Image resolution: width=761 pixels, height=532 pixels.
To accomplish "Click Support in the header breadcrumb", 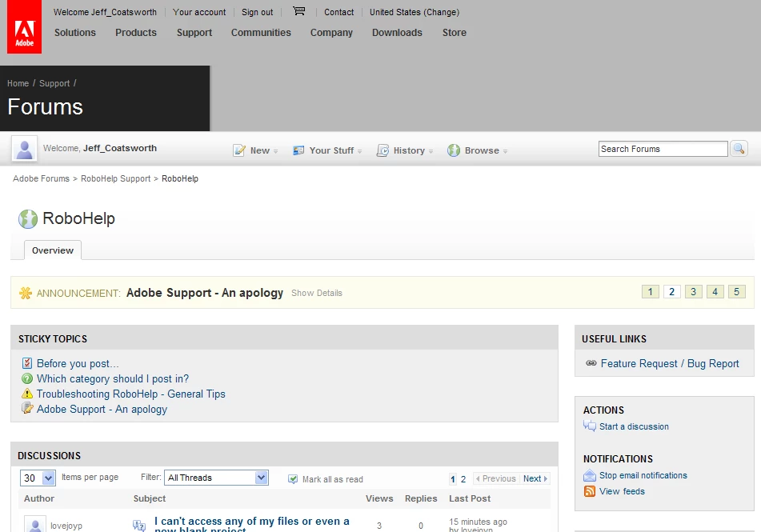I will pos(54,83).
